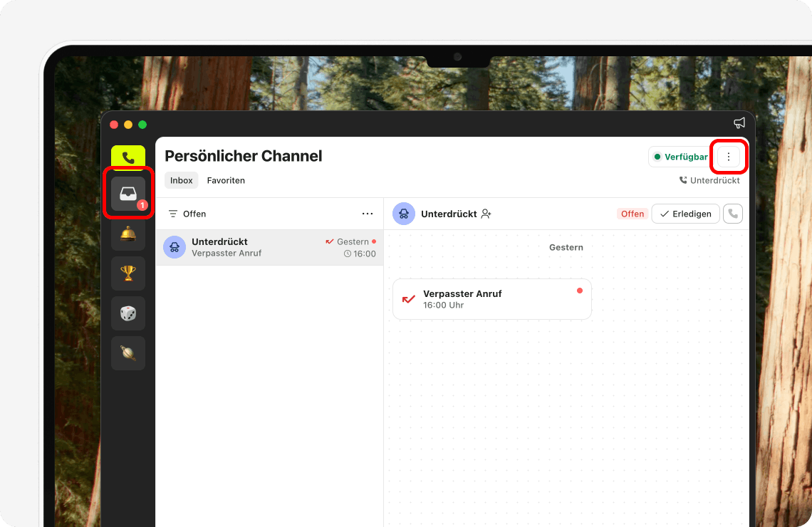The width and height of the screenshot is (812, 527).
Task: Select the trophy icon in the sidebar
Action: (127, 273)
